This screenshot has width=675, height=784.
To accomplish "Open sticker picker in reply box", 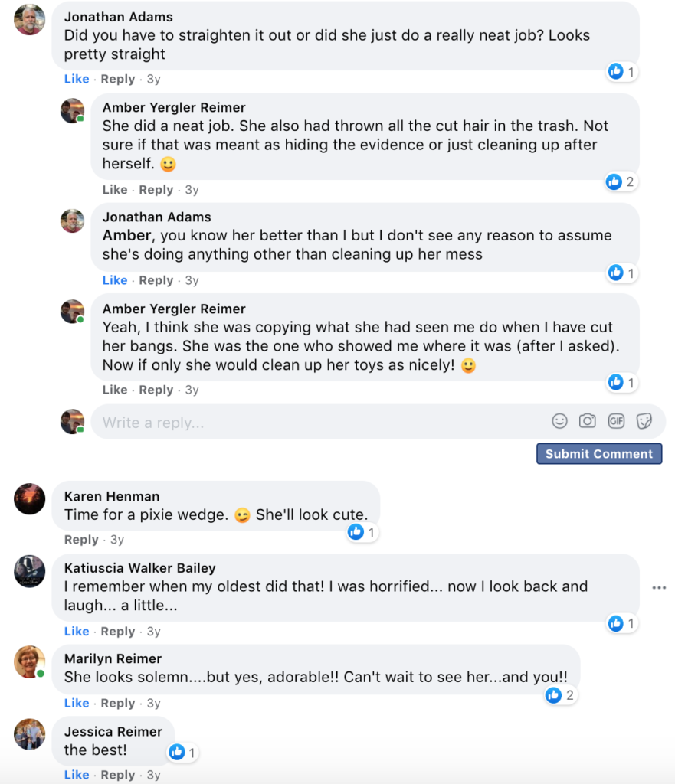I will (x=644, y=421).
